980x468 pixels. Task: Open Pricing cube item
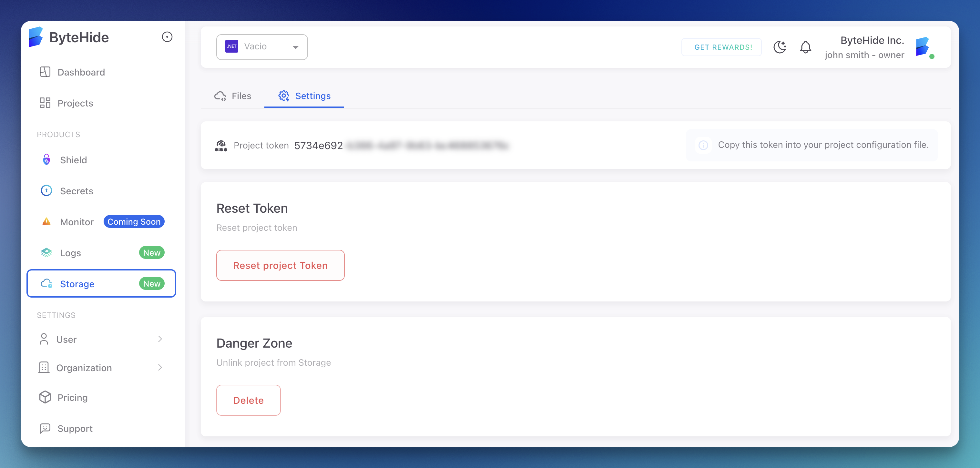click(72, 397)
